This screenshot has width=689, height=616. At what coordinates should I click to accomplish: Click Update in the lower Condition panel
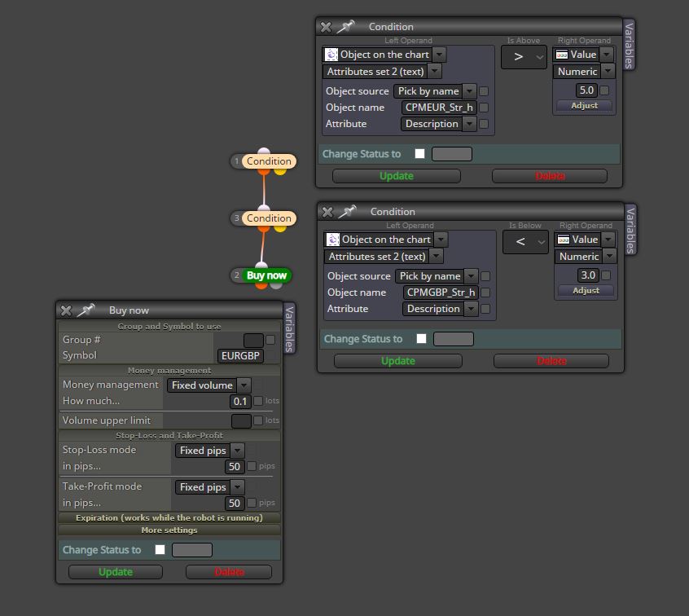point(398,362)
